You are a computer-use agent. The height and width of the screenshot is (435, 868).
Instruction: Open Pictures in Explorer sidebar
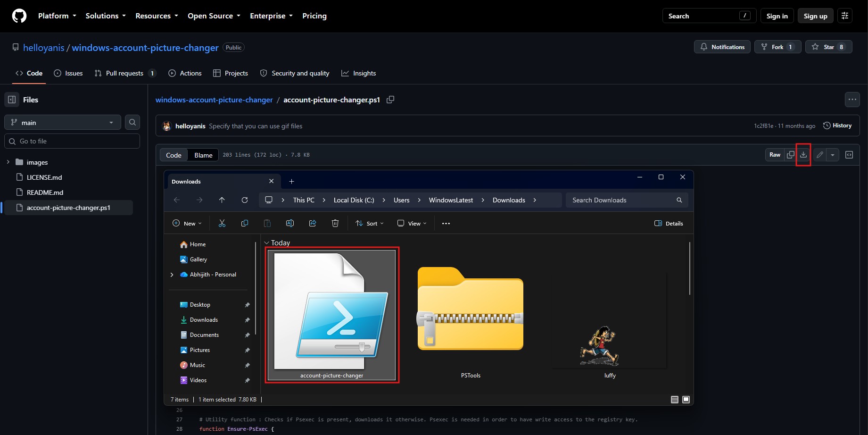(x=200, y=350)
